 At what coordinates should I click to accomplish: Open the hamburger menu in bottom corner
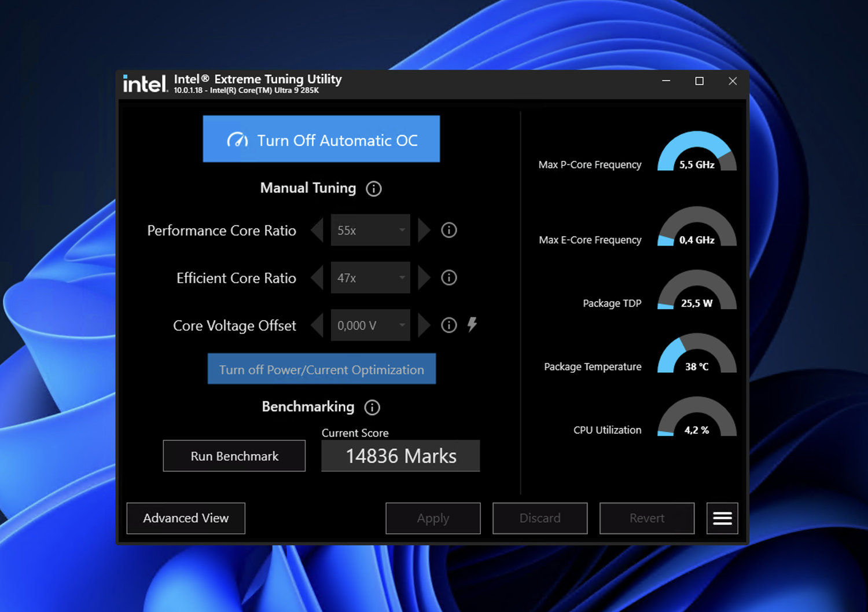tap(722, 518)
